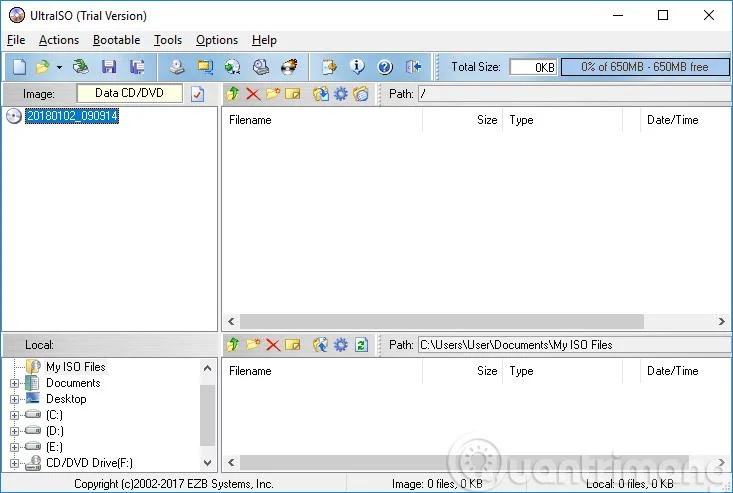The width and height of the screenshot is (733, 493).
Task: Click the Rename icon in image pane toolbar
Action: tap(293, 94)
